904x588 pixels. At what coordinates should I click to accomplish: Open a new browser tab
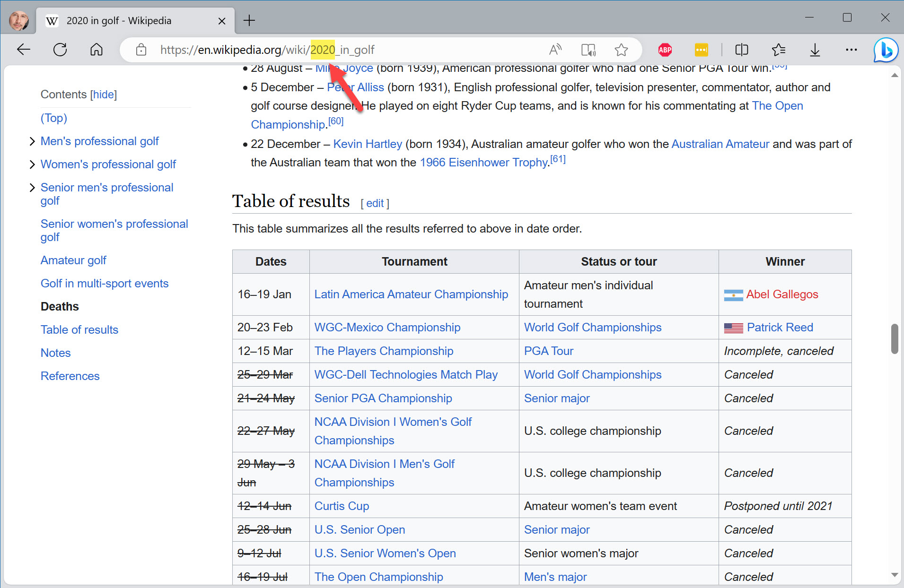click(x=249, y=20)
